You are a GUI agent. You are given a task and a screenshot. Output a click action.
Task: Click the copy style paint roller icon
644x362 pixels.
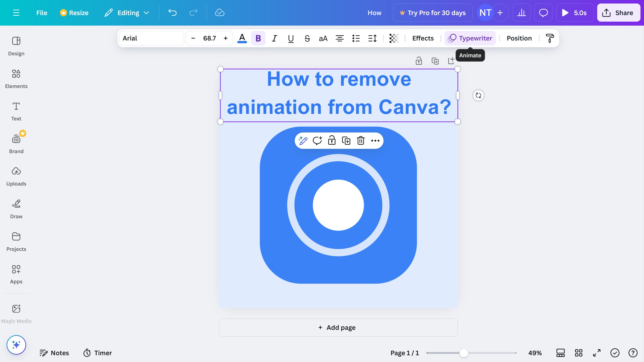pos(550,38)
